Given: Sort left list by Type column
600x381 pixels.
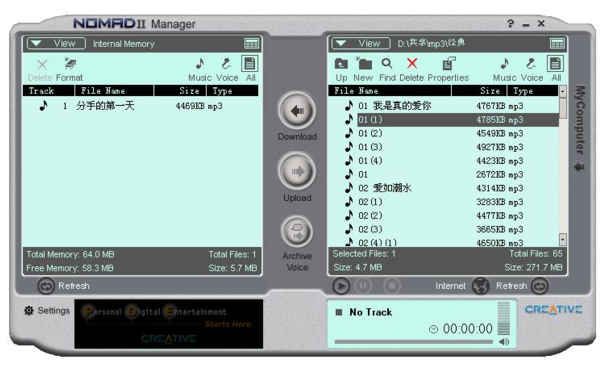Looking at the screenshot, I should [x=232, y=91].
